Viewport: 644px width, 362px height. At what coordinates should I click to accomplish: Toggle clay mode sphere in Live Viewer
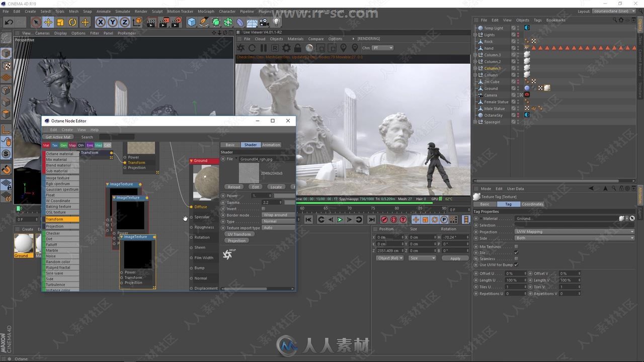309,48
